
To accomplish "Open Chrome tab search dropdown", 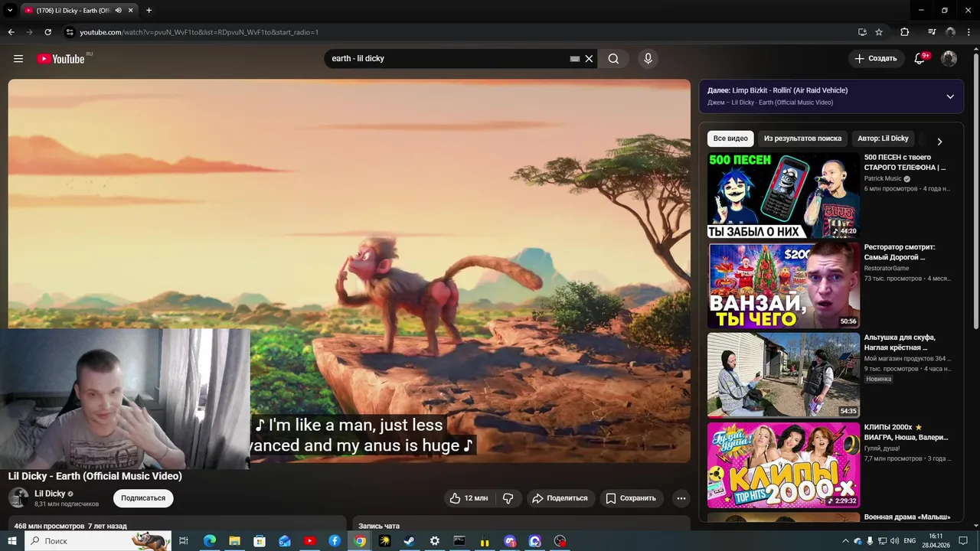I will pyautogui.click(x=10, y=11).
